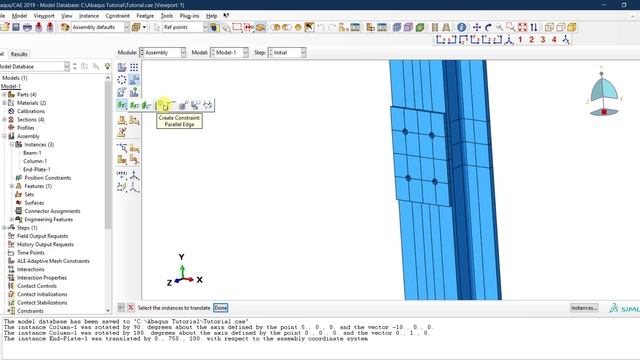Select the Translate Instance tool
Image resolution: width=640 pixels, height=360 pixels.
point(134,80)
